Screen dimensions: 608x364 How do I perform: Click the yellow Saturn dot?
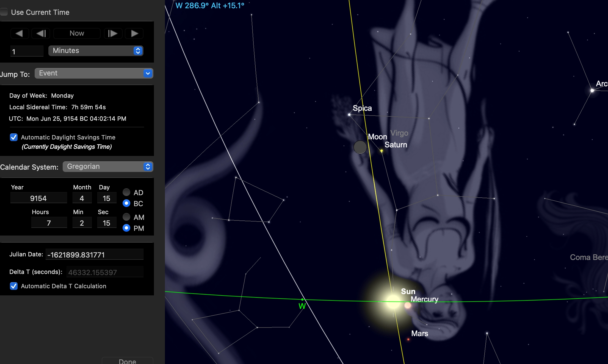click(382, 151)
